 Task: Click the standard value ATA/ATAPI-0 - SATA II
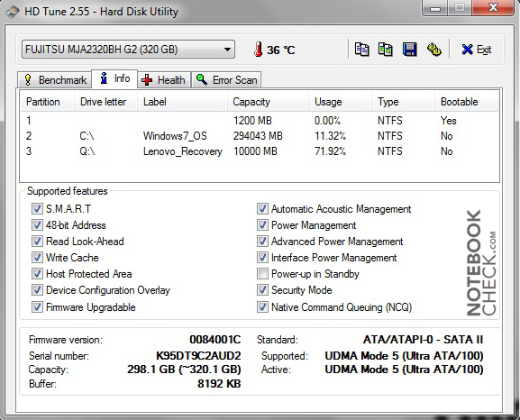[x=424, y=340]
